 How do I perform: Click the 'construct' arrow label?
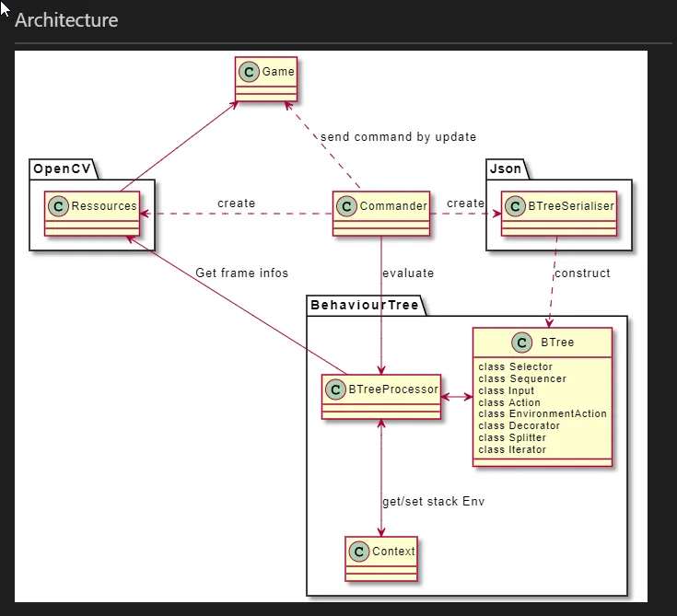point(582,273)
